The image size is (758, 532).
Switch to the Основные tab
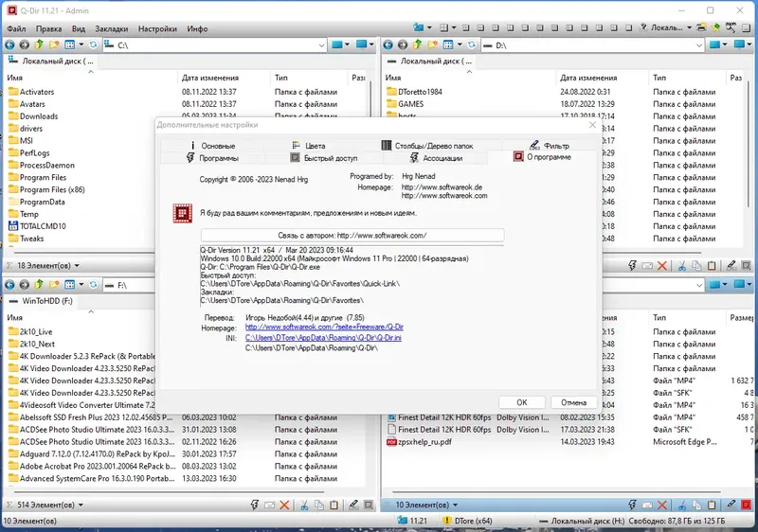(212, 146)
